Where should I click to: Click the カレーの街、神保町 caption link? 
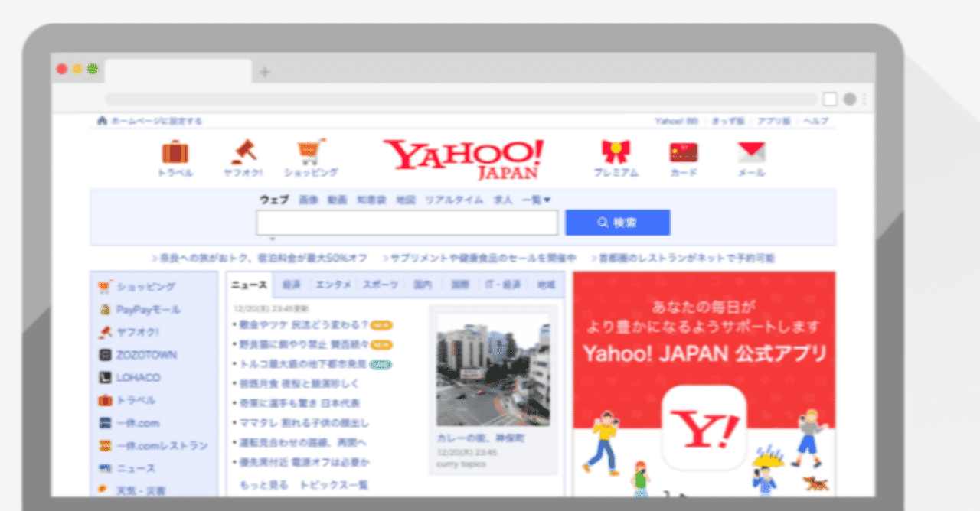tap(481, 438)
